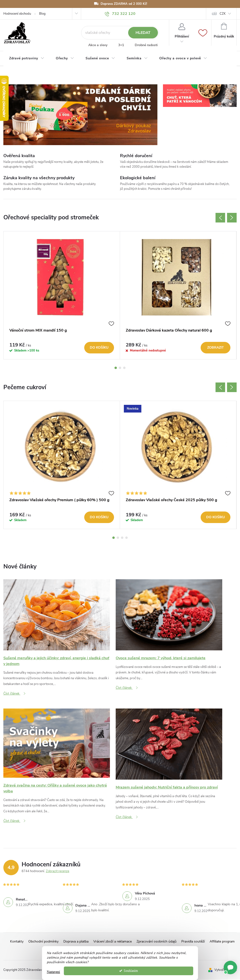Click the Zdravoslav gorilla logo
Screen dimensions: 240x980
(x=17, y=33)
